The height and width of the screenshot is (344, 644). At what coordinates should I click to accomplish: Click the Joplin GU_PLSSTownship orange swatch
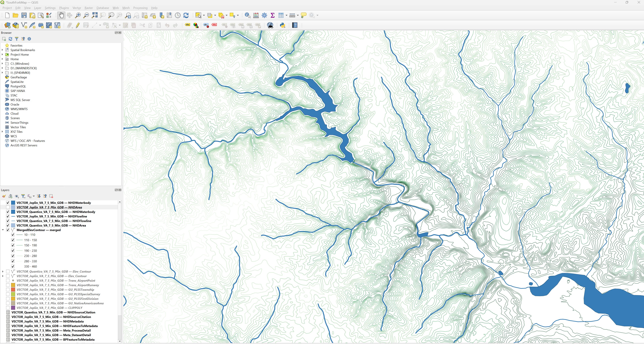(13, 290)
